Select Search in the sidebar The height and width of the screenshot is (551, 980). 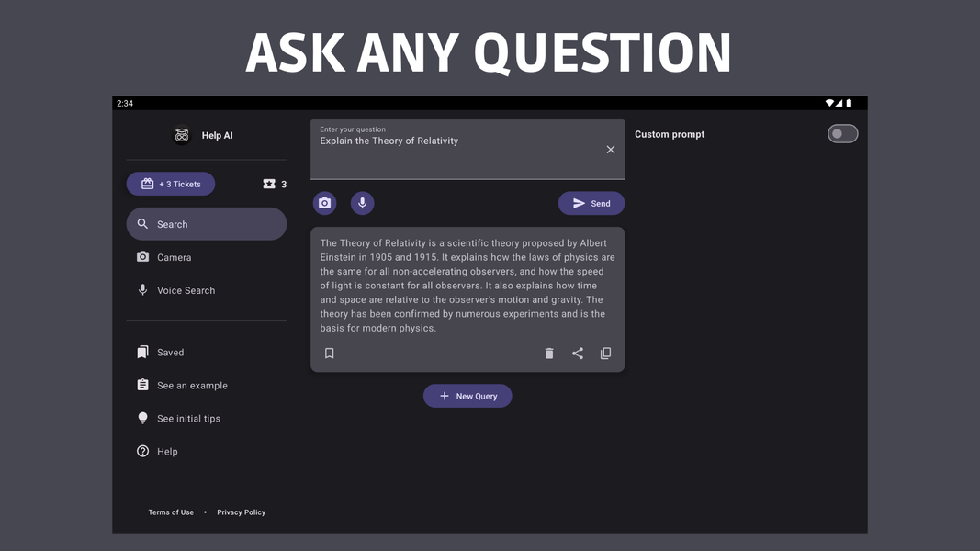point(206,224)
